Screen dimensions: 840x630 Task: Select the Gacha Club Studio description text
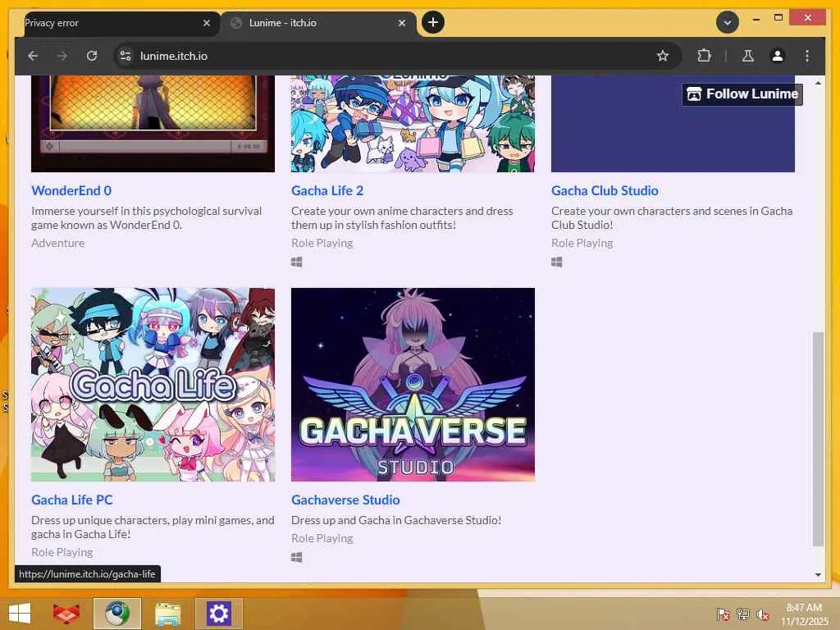[x=672, y=218]
